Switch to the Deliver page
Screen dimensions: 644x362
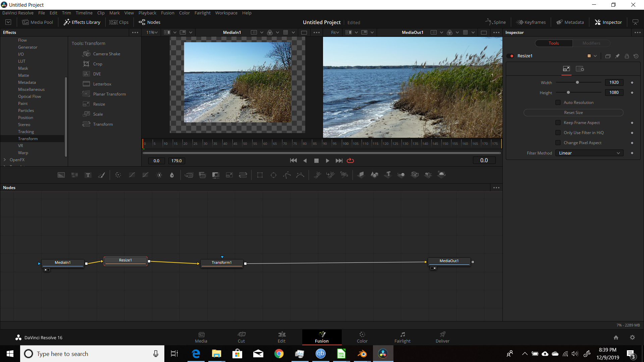pyautogui.click(x=442, y=337)
